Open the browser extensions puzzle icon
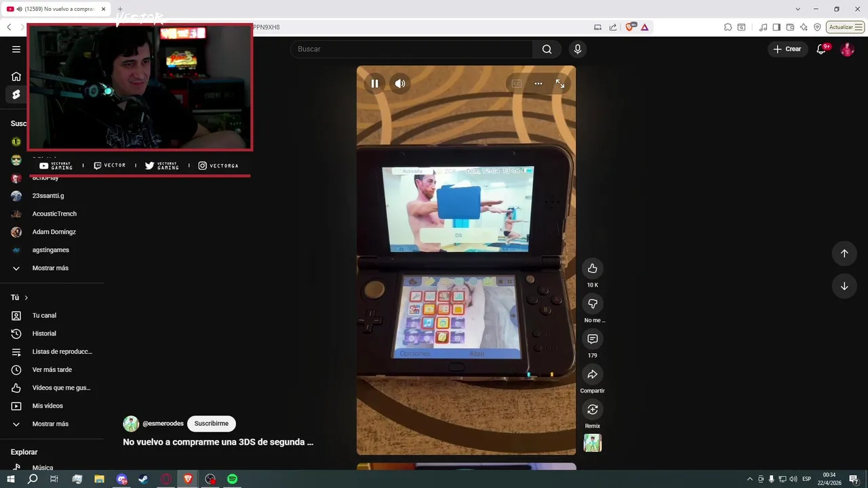 (x=728, y=27)
